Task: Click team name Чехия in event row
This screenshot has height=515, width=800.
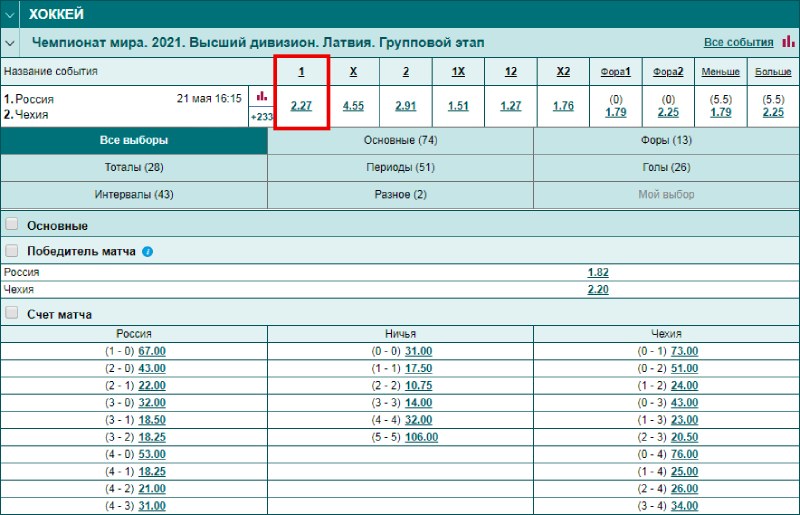Action: click(x=32, y=114)
